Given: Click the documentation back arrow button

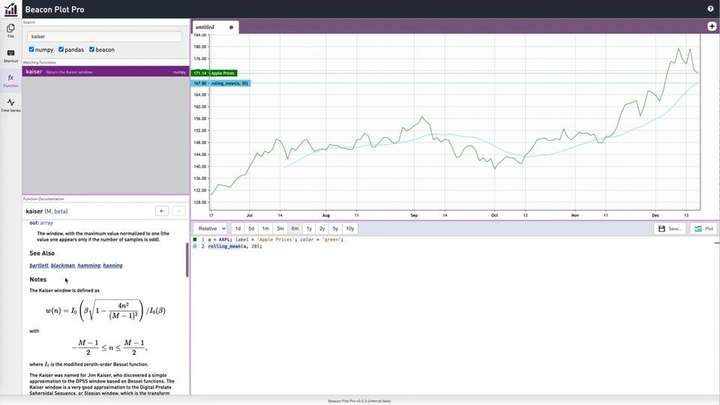Looking at the screenshot, I should click(x=162, y=212).
